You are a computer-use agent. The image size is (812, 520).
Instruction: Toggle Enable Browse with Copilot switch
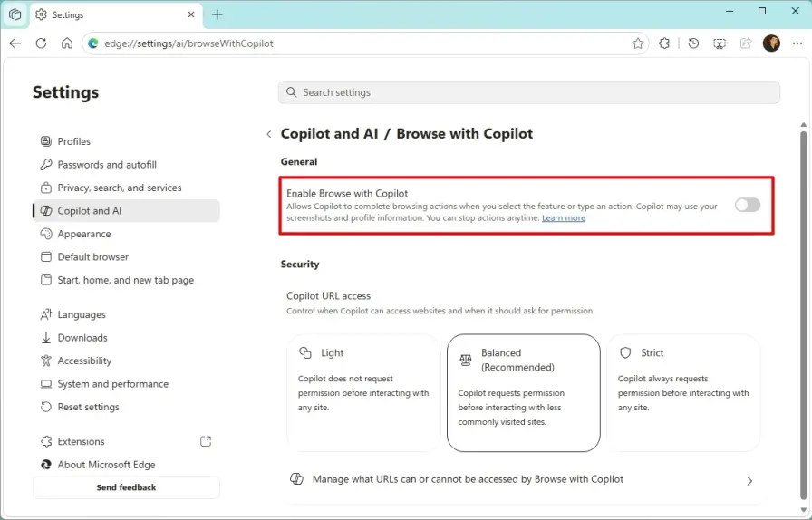pos(748,205)
